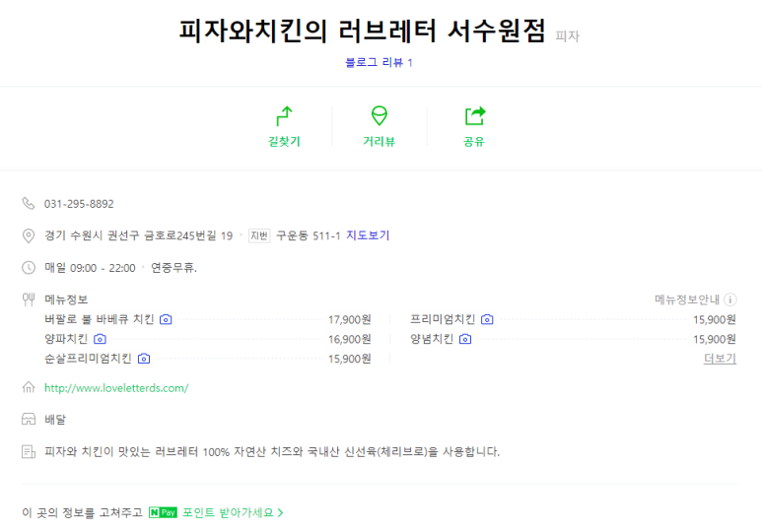
Task: Open the 블로그 리뷰 1 link
Action: click(379, 62)
